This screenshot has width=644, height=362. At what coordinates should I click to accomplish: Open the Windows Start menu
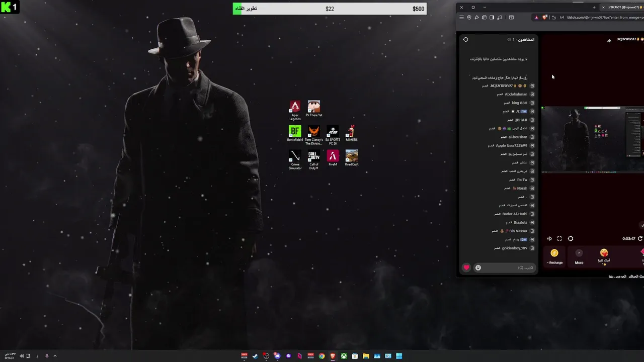pyautogui.click(x=399, y=356)
